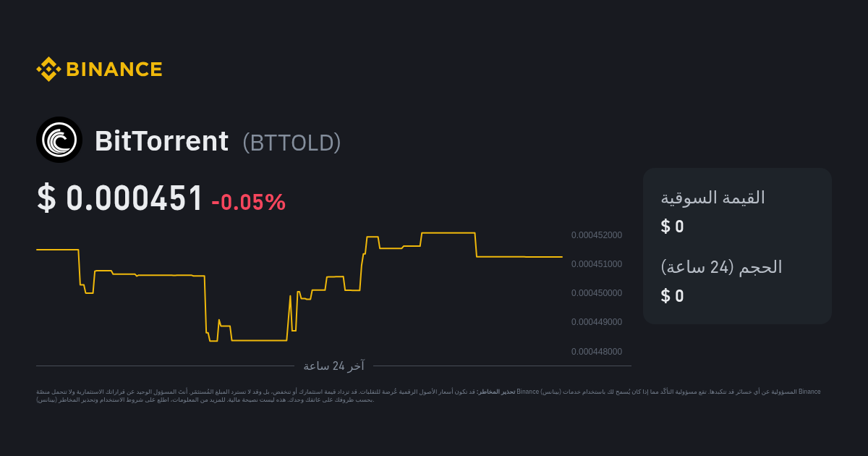
Task: Click the risk warning disclaimer text
Action: click(x=428, y=395)
